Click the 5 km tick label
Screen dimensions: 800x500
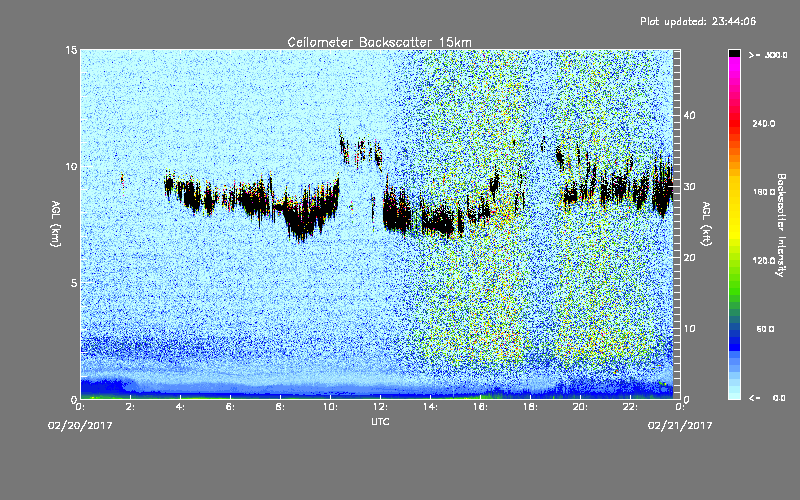tap(74, 283)
